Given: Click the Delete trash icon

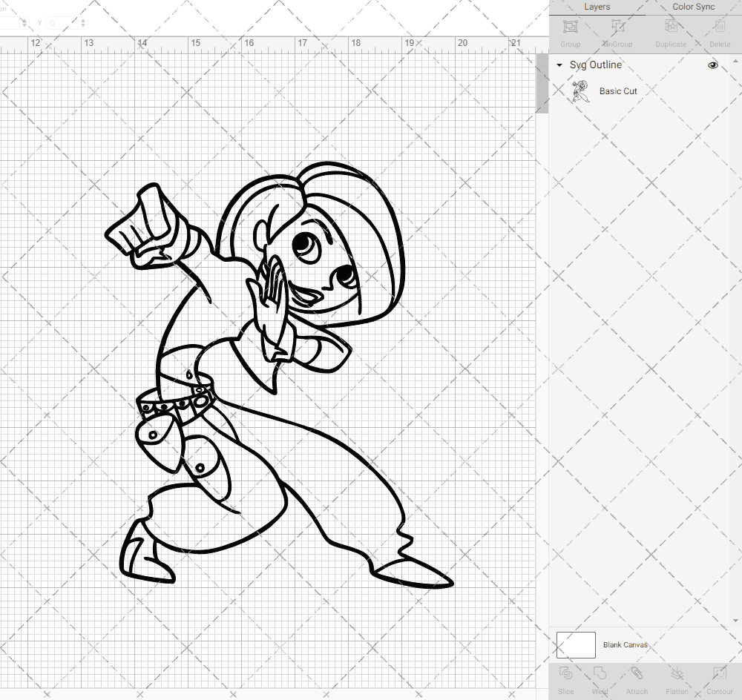Looking at the screenshot, I should pos(720,27).
